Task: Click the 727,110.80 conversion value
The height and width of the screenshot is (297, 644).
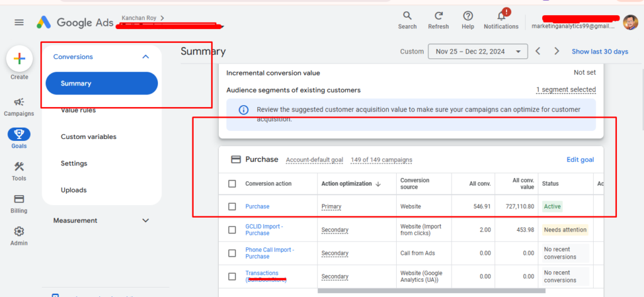Action: 520,206
